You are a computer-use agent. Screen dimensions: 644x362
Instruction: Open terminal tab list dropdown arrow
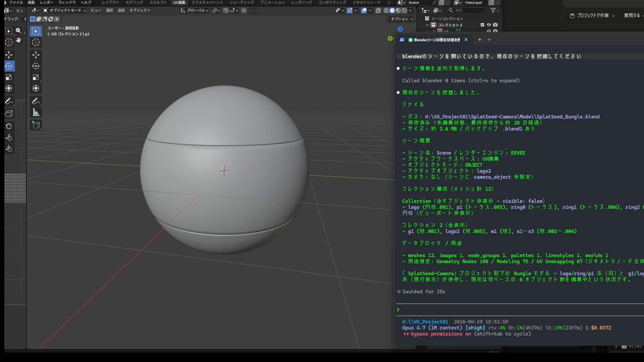point(489,39)
